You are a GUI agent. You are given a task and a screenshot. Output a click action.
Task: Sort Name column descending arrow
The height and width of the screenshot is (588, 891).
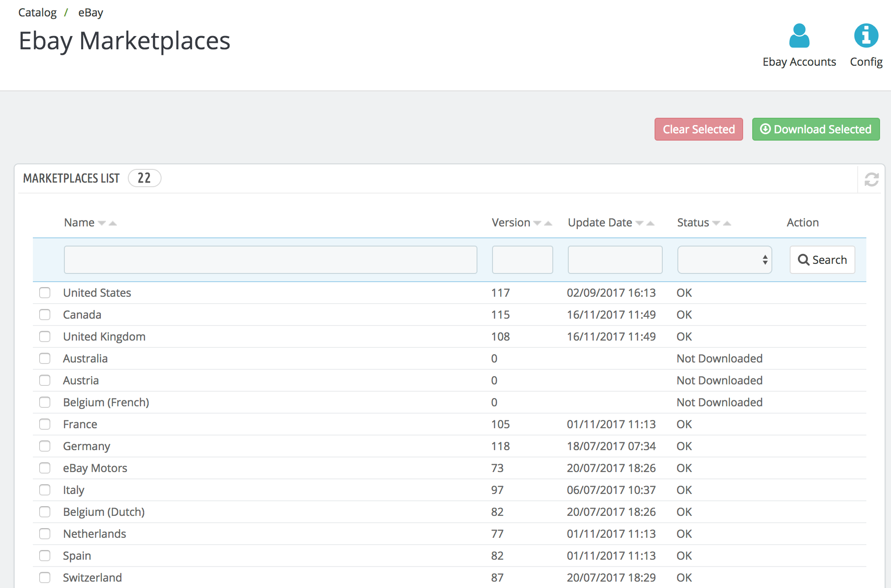(102, 223)
